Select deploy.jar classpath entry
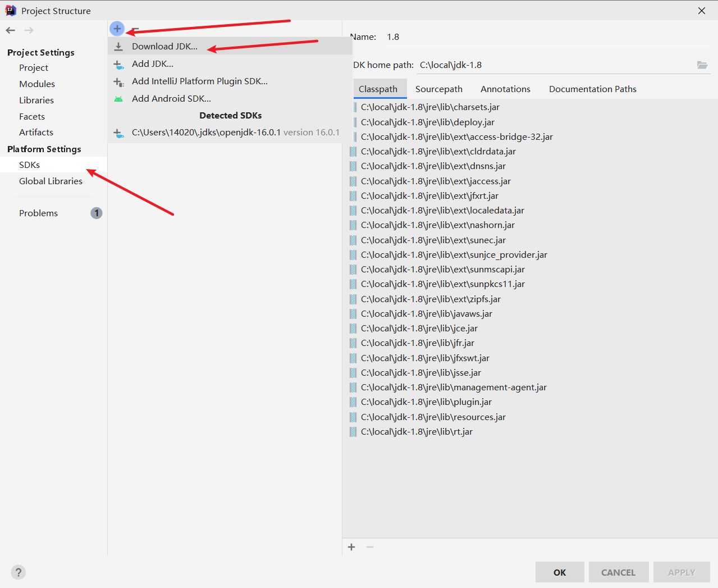Image resolution: width=718 pixels, height=588 pixels. click(428, 122)
